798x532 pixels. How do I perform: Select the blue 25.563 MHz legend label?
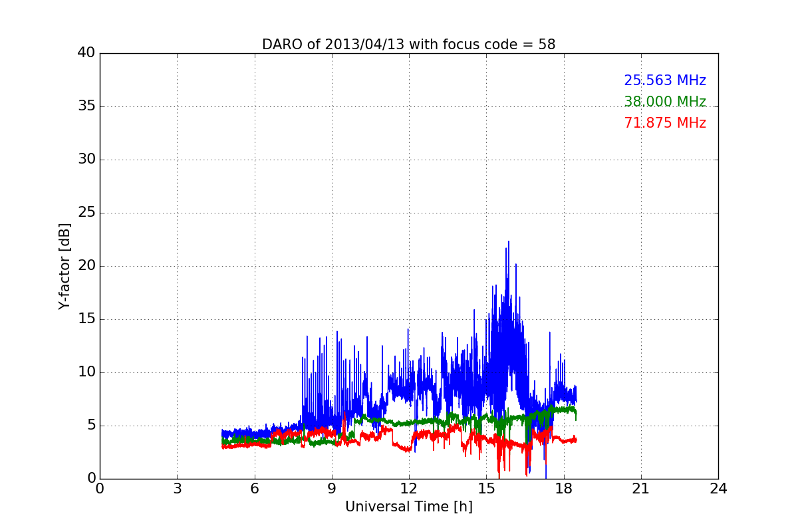(x=665, y=80)
